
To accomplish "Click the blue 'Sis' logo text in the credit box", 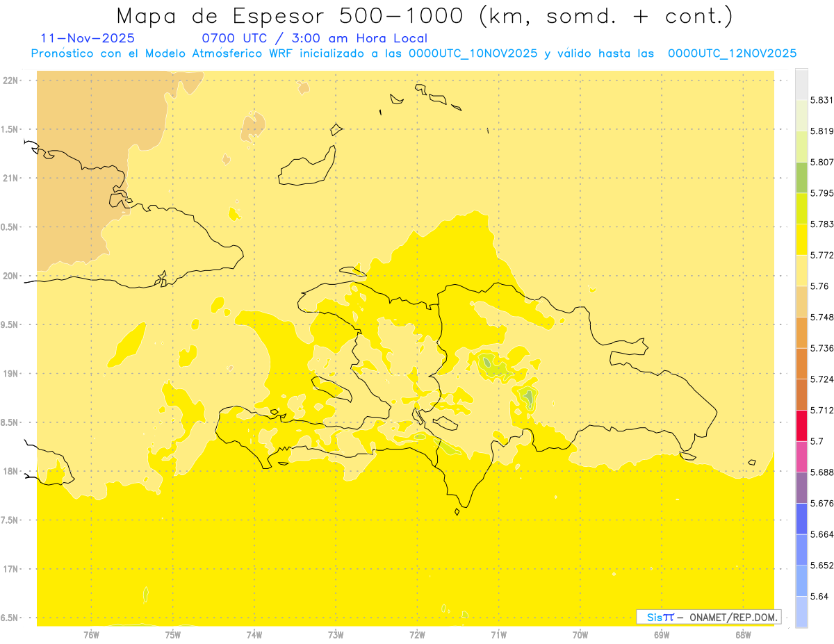I will coord(654,617).
